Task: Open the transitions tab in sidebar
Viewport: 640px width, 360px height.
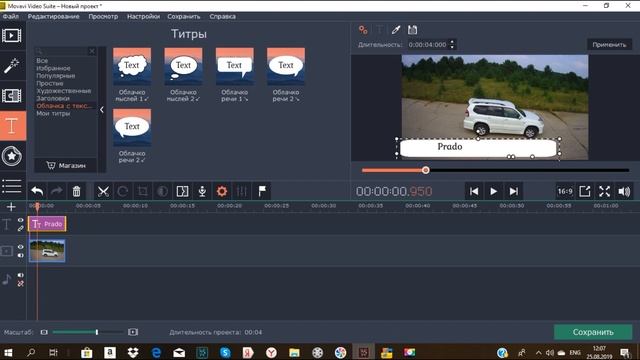Action: point(12,96)
